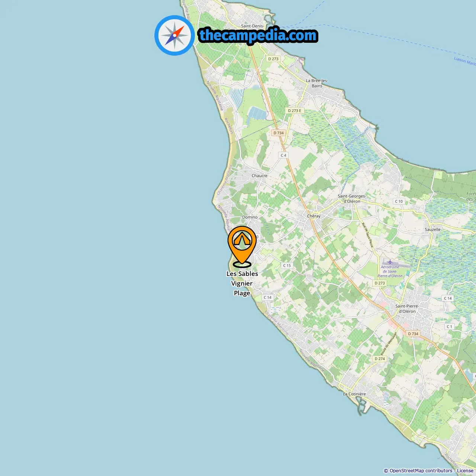The width and height of the screenshot is (476, 476).
Task: Click the Saint-Pierre-d'Oléron town label
Action: click(407, 309)
